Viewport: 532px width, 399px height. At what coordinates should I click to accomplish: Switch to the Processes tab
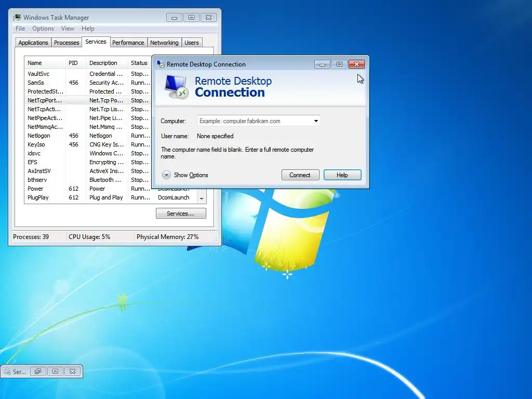click(66, 43)
